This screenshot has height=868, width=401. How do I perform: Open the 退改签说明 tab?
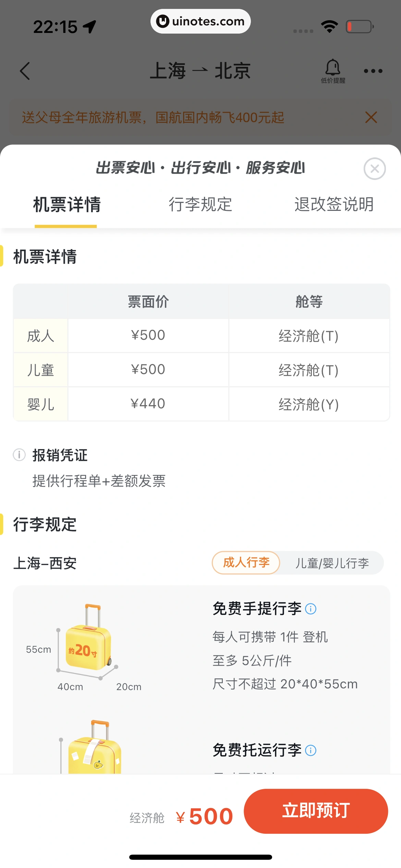click(x=334, y=205)
